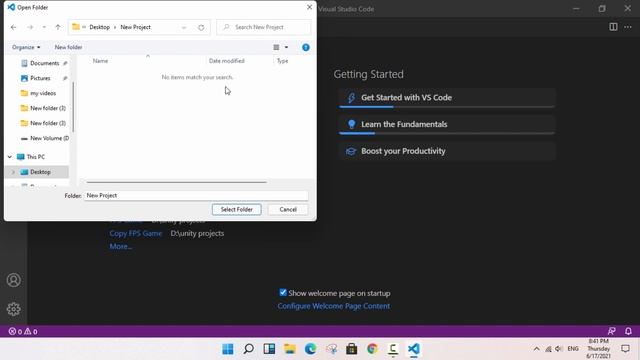
Task: Open File Explorer from taskbar
Action: tap(290, 349)
